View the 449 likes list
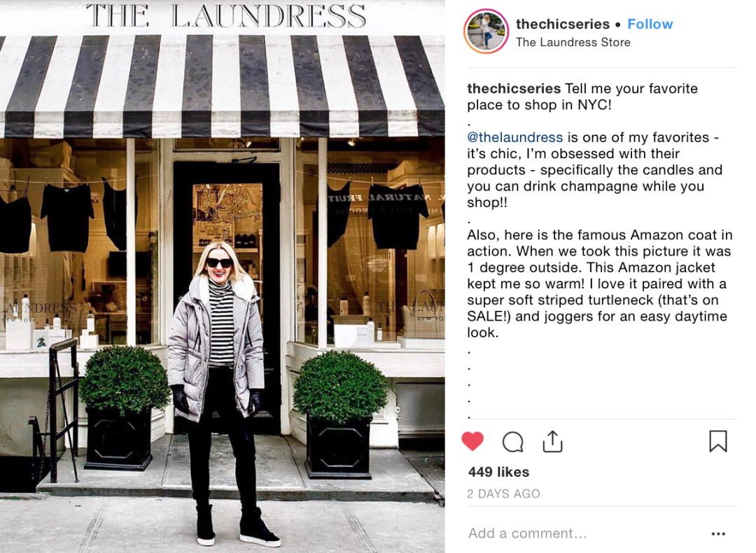 498,472
